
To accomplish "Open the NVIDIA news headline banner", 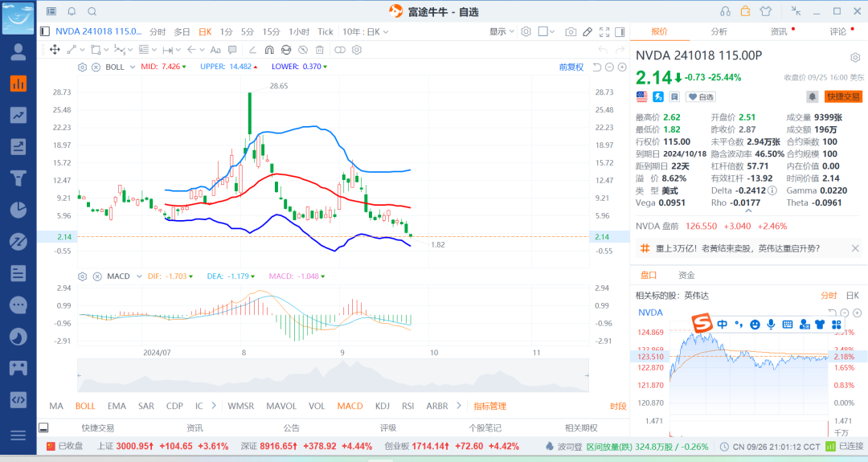I will [x=738, y=249].
